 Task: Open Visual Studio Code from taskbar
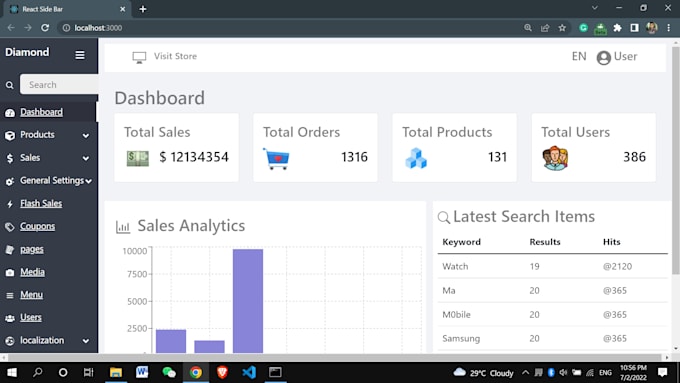249,372
